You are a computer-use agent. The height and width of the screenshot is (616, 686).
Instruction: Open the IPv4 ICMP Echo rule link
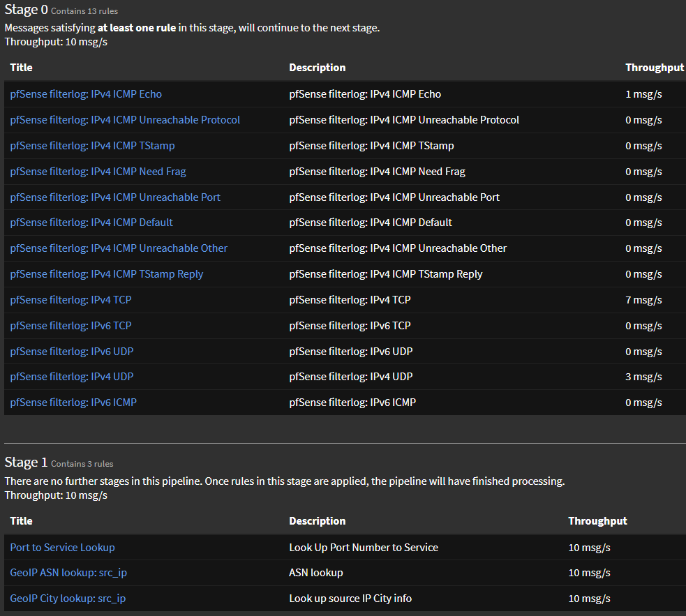coord(86,94)
